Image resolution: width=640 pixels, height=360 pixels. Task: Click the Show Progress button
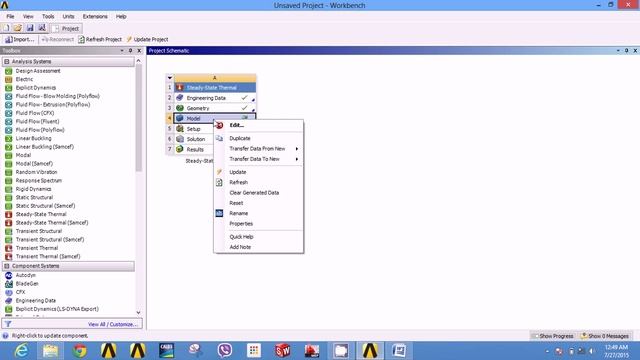pyautogui.click(x=553, y=336)
